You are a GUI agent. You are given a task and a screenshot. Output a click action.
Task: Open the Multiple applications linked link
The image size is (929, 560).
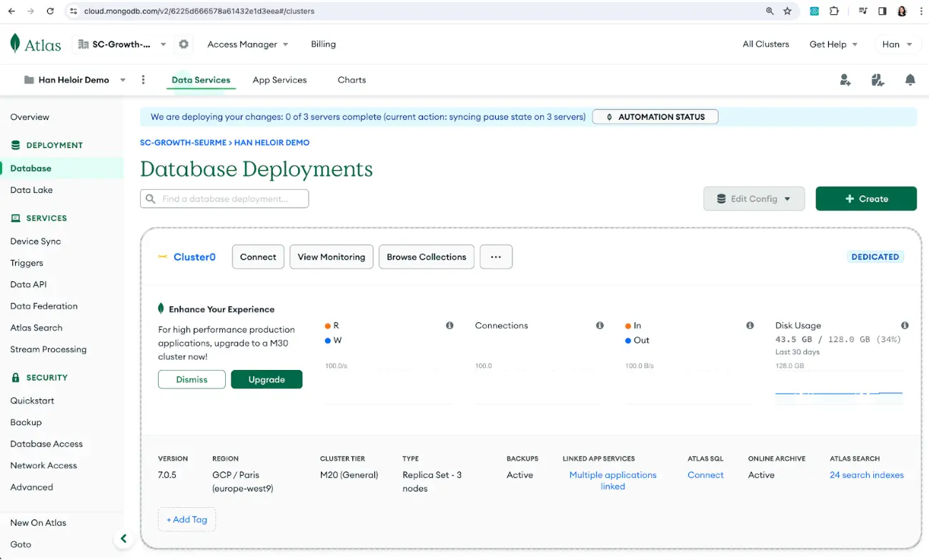[612, 480]
